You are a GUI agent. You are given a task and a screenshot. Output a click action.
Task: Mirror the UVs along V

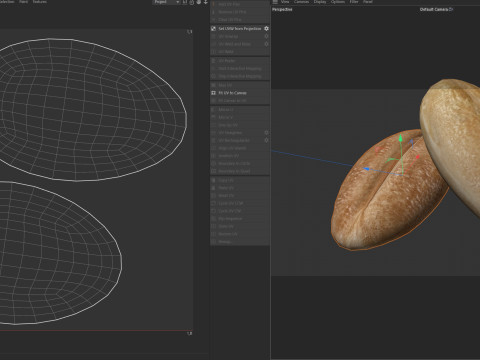tap(226, 117)
